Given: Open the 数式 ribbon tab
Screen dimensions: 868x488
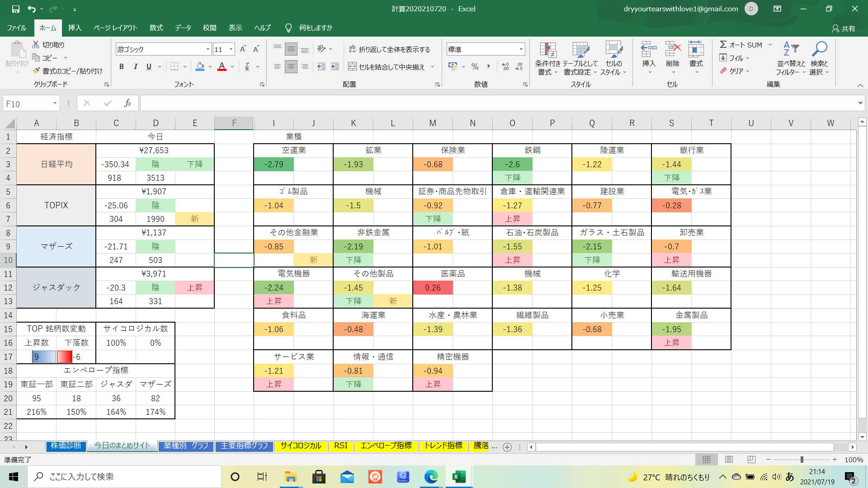Looking at the screenshot, I should [156, 28].
